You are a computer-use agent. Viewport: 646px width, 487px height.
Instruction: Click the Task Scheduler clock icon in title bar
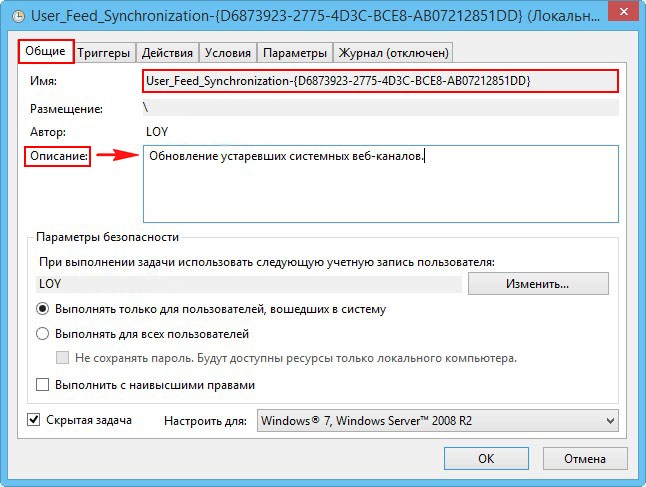pos(19,15)
